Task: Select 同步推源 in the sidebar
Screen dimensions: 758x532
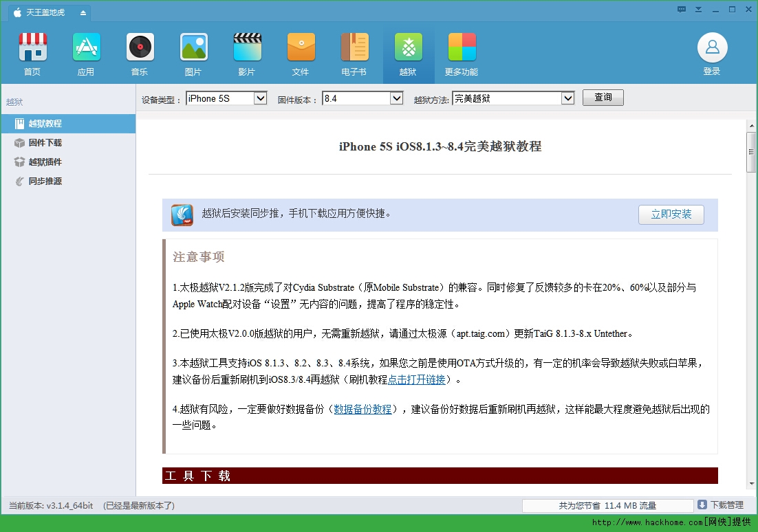Action: click(x=45, y=181)
